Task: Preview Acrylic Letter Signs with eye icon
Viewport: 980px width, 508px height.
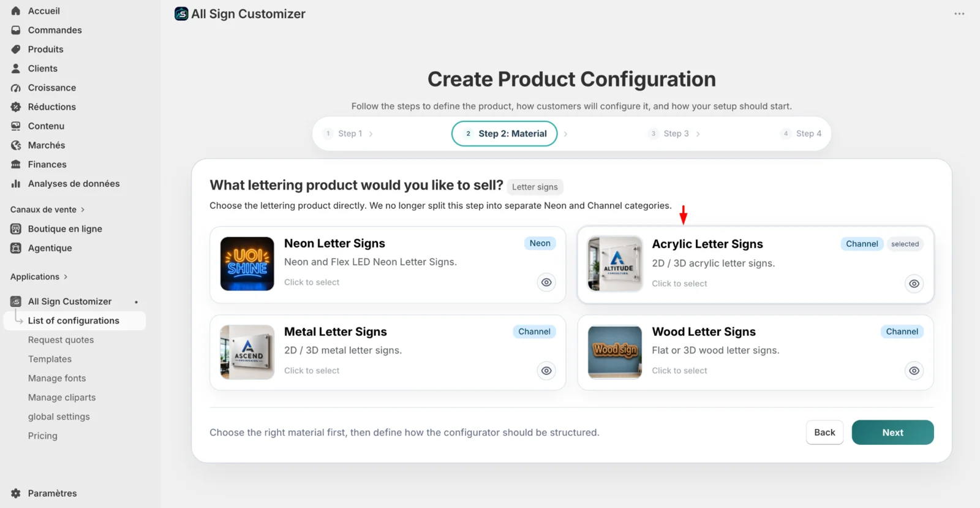Action: pos(914,284)
